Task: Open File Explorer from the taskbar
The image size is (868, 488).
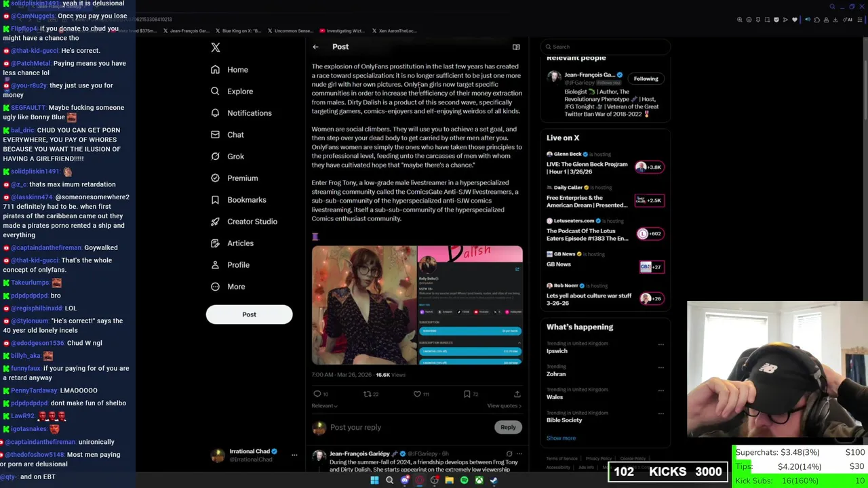Action: click(x=449, y=481)
